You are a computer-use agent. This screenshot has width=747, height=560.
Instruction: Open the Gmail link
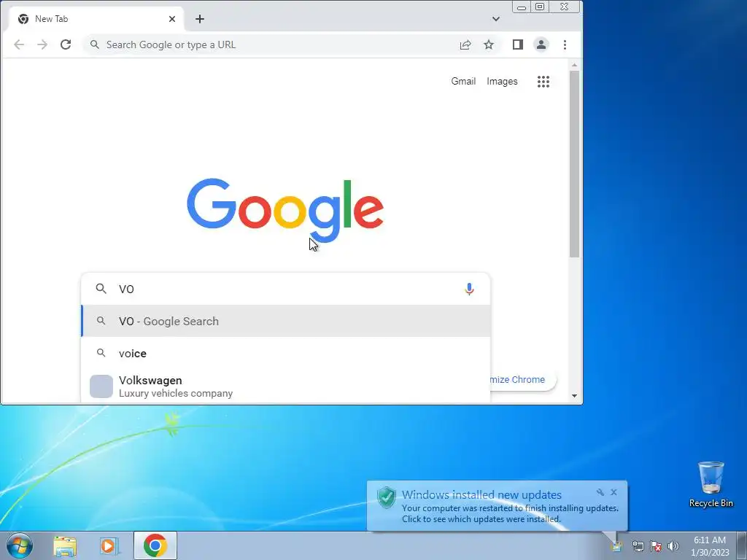463,82
